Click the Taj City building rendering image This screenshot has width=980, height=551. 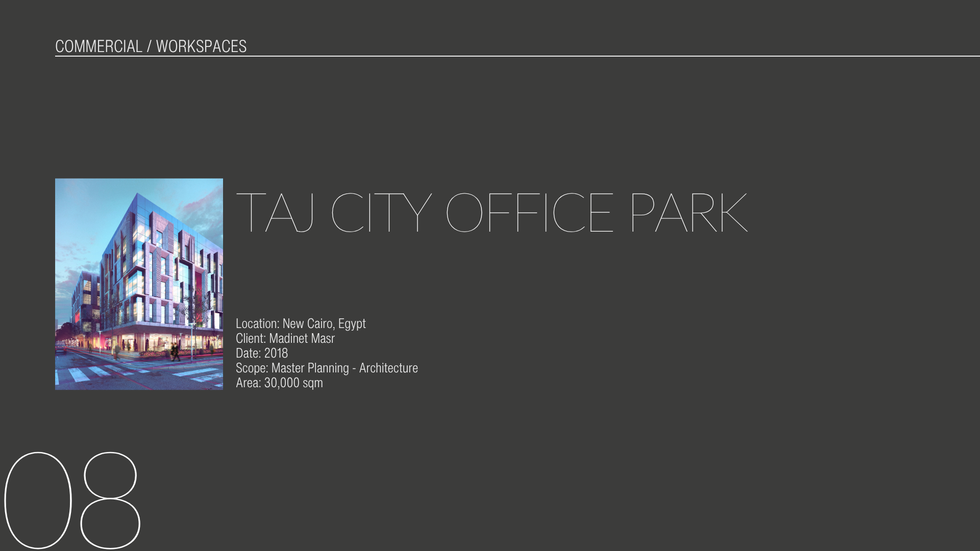click(x=139, y=284)
